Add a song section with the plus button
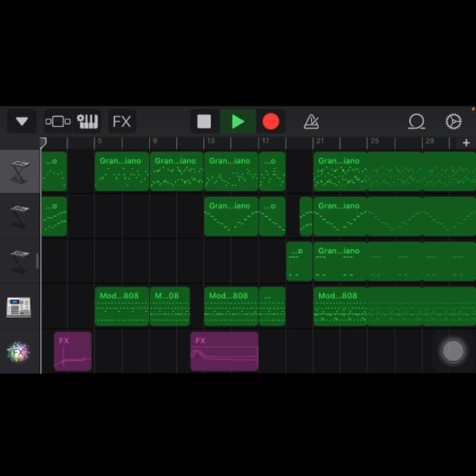The width and height of the screenshot is (476, 476). [x=466, y=143]
